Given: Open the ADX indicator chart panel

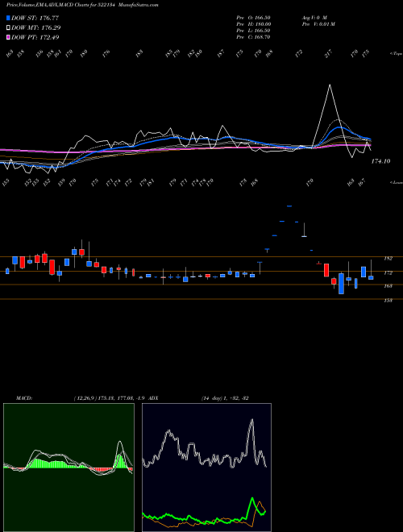Looking at the screenshot, I should click(206, 468).
